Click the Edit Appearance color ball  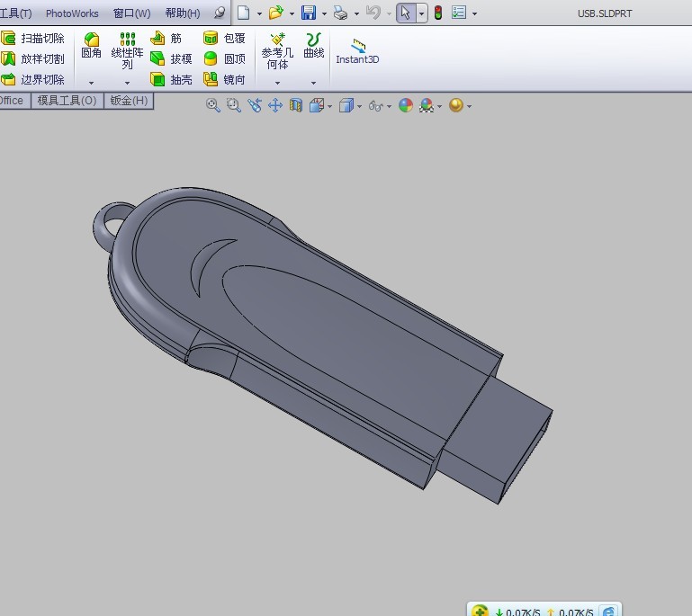pos(406,105)
